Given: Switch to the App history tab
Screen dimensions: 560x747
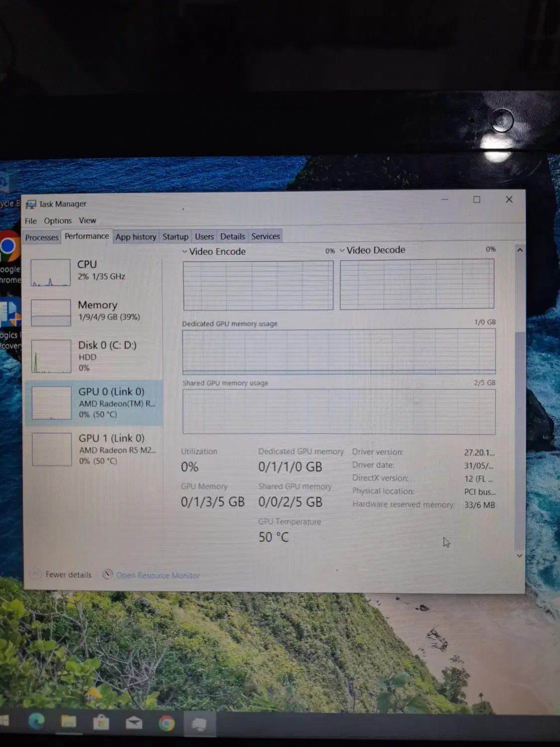Looking at the screenshot, I should 136,237.
